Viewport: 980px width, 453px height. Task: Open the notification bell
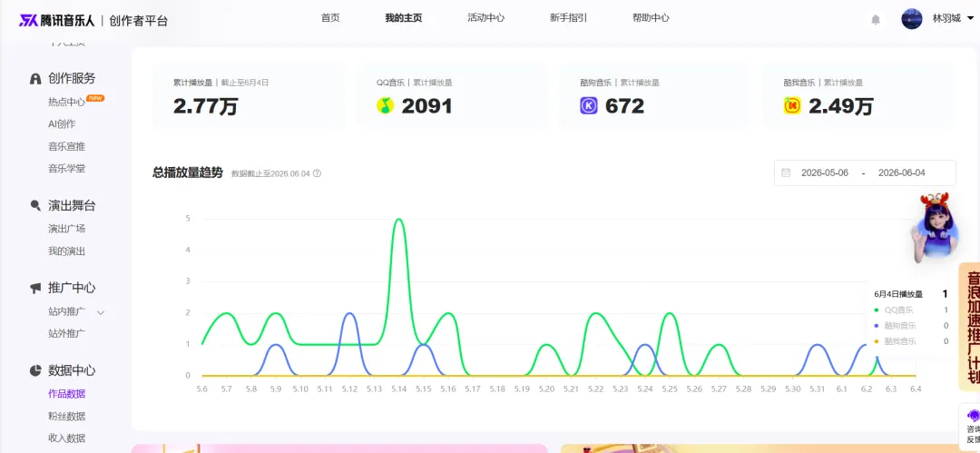(x=876, y=20)
